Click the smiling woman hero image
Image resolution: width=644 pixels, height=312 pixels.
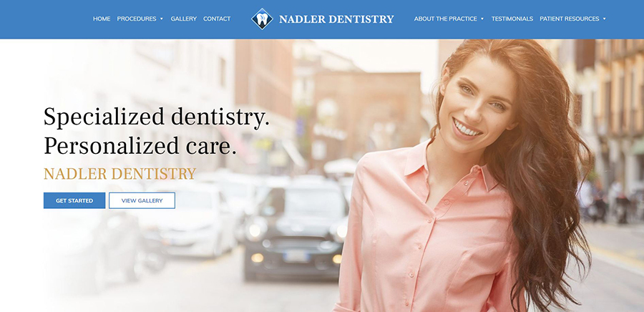coord(464,177)
